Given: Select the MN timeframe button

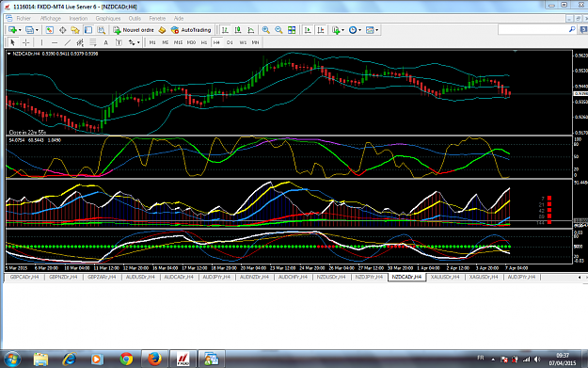Looking at the screenshot, I should tap(255, 42).
